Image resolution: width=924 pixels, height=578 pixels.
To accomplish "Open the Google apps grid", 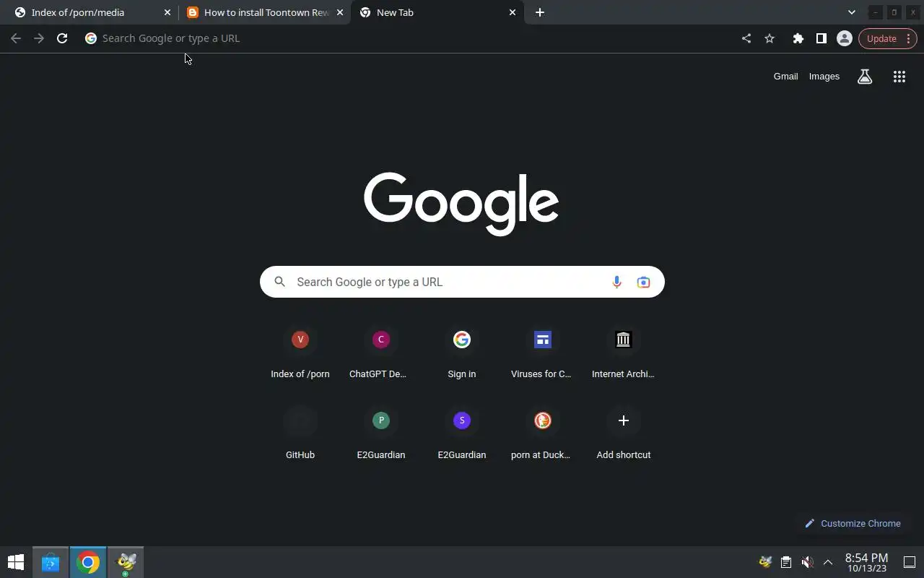I will point(899,77).
